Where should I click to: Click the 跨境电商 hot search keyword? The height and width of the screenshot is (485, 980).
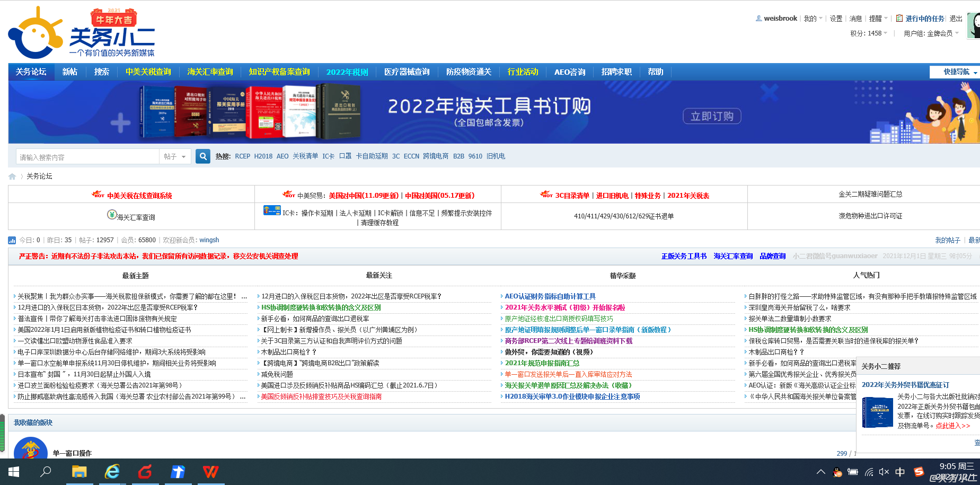(436, 156)
